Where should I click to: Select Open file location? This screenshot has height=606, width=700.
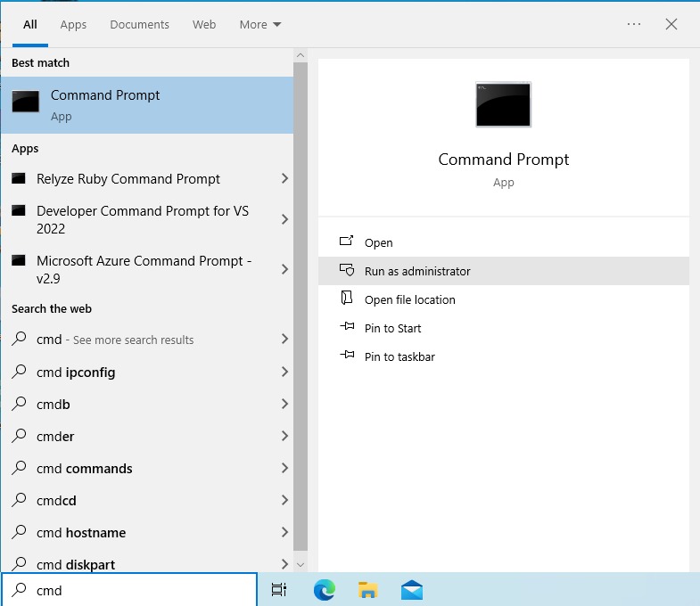tap(504, 299)
